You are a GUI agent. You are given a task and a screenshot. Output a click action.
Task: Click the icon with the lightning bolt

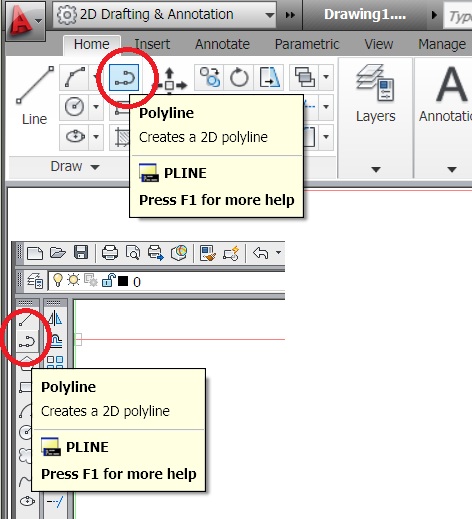(x=231, y=253)
